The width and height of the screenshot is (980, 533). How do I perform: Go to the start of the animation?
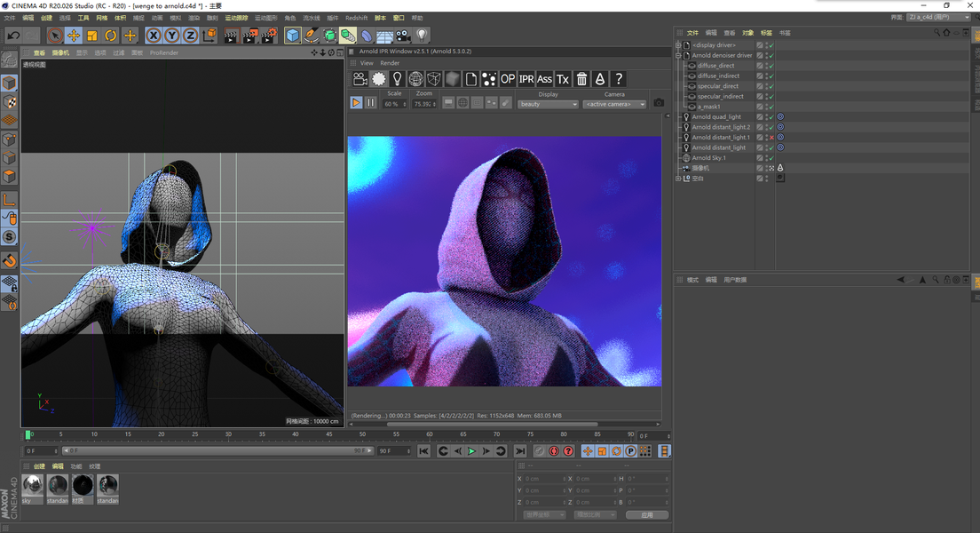(423, 451)
